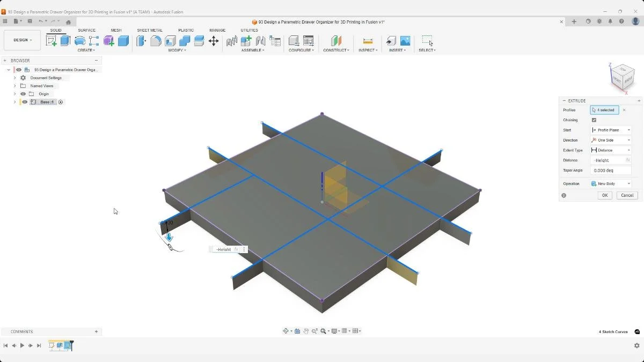Viewport: 644px width, 362px height.
Task: Toggle visibility of the Base body
Action: 25,102
